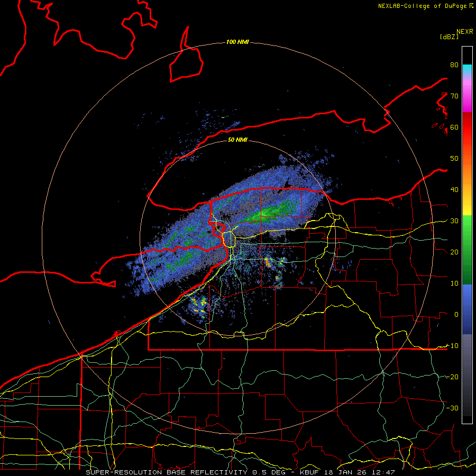Click the KBUF 18 JAN 26 12:47 timestamp
This screenshot has height=476, width=476.
point(347,472)
